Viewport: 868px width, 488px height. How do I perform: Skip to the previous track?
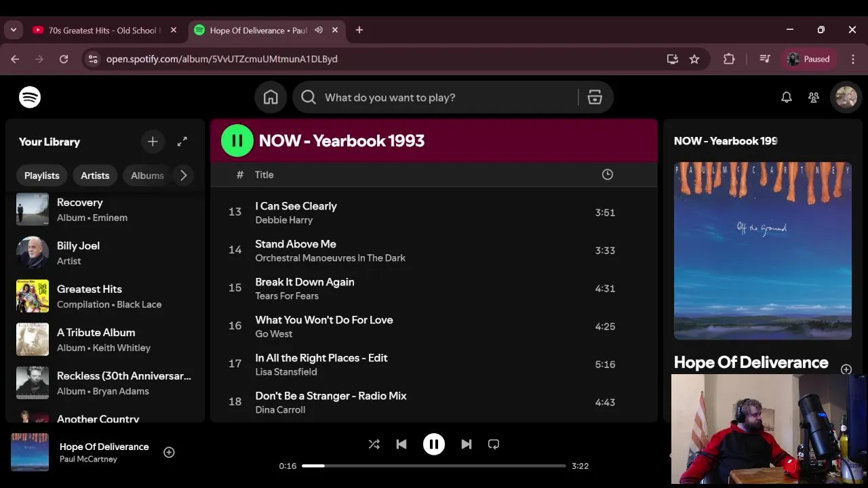point(401,444)
